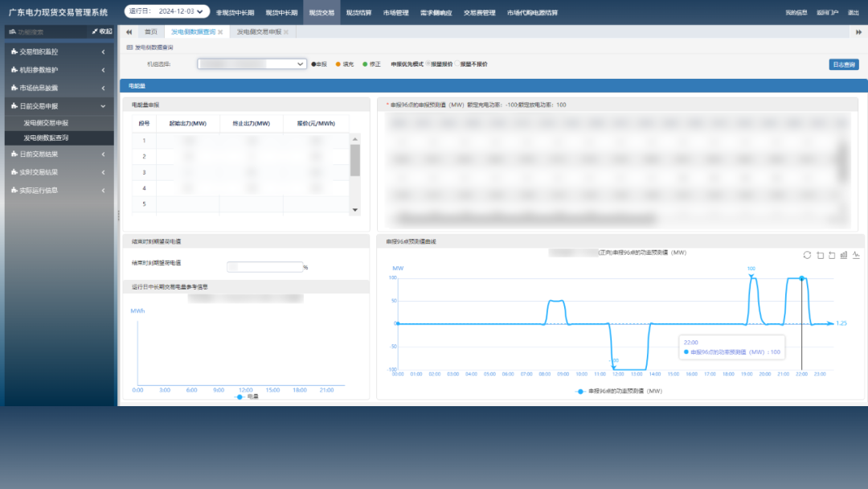Open the 现货结算 top menu
Viewport: 868px width, 489px height.
click(358, 13)
